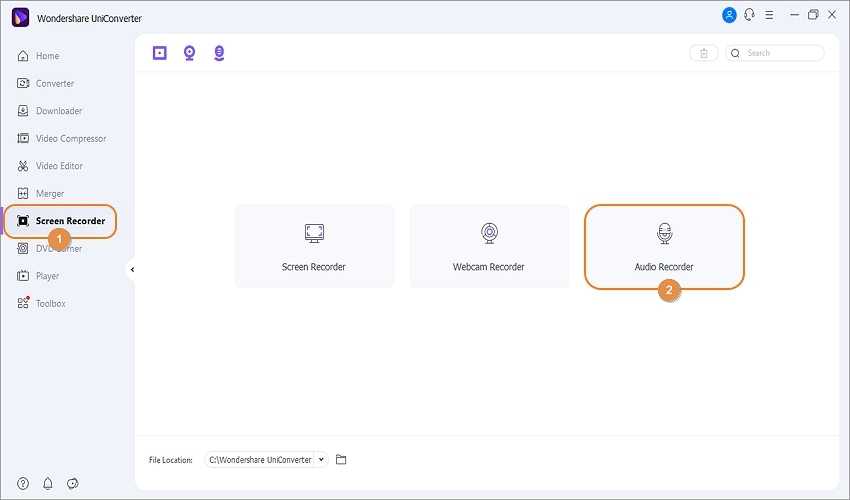The height and width of the screenshot is (500, 850).
Task: Click the screen recorder icon in top toolbar
Action: pyautogui.click(x=160, y=53)
